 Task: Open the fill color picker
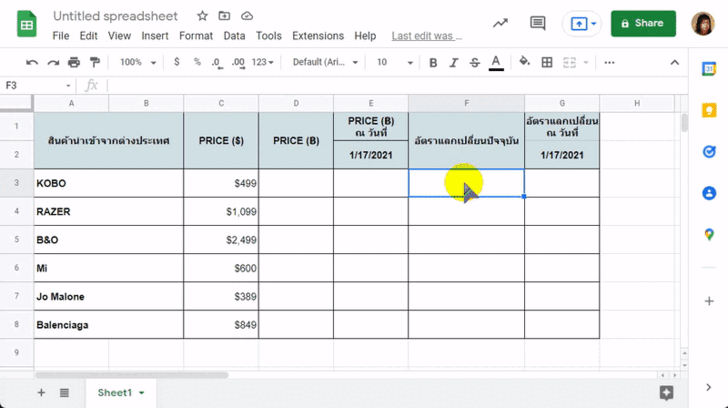click(x=525, y=62)
